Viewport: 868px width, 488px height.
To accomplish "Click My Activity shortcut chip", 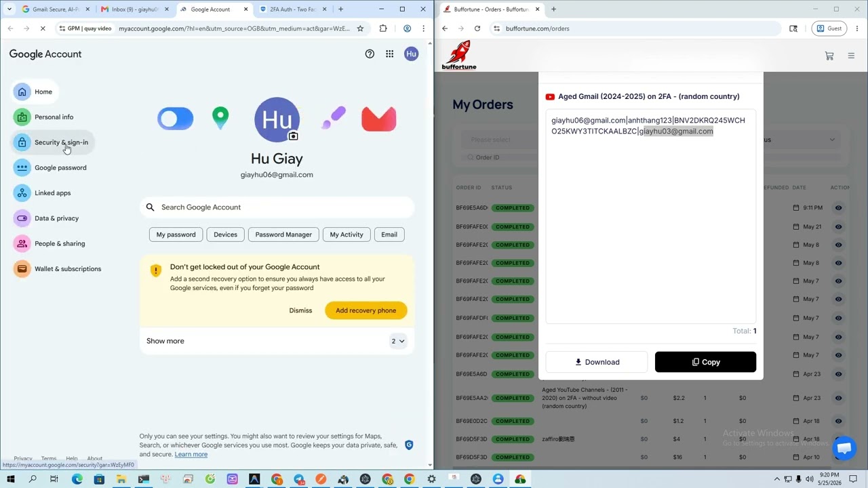I will click(x=347, y=235).
